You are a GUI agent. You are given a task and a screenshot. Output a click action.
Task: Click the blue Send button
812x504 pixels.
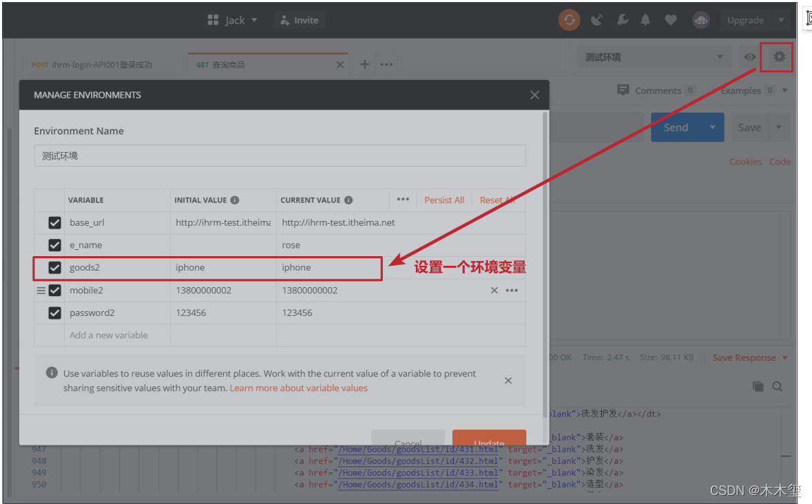(x=676, y=127)
